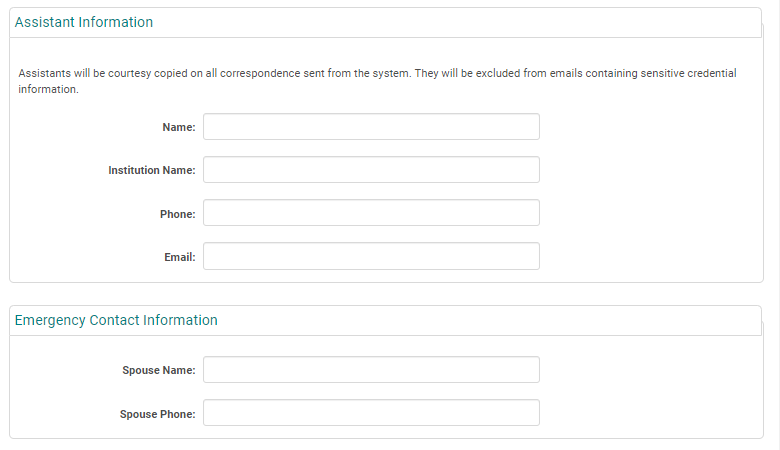
Task: Click the "Institution Name:" label
Action: coord(152,170)
